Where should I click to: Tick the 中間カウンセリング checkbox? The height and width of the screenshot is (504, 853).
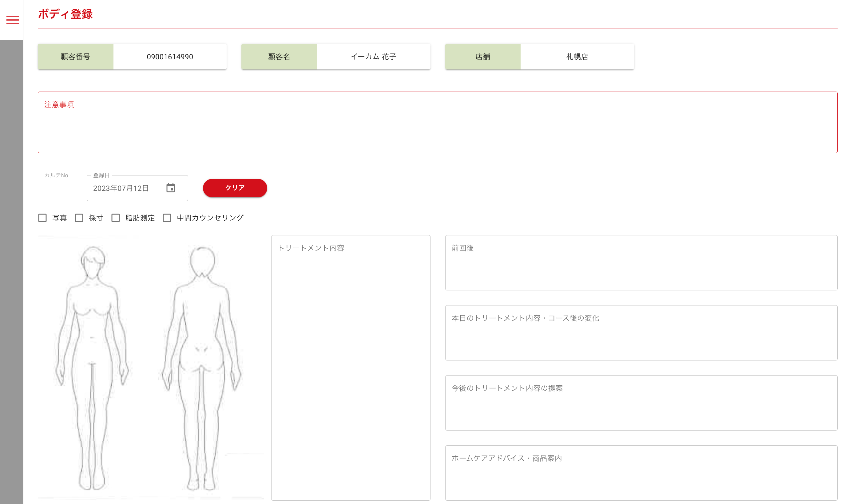(167, 218)
